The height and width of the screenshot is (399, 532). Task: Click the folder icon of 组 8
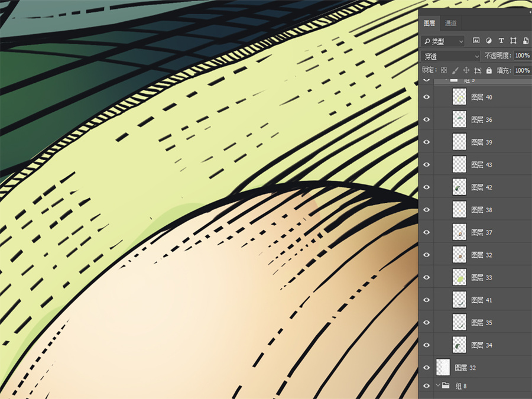click(x=446, y=385)
